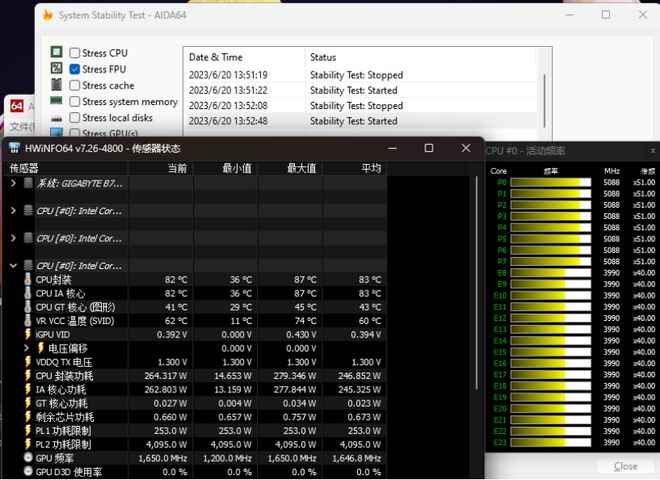Minimize the HWiNFO64 window
This screenshot has height=480, width=660.
click(392, 148)
